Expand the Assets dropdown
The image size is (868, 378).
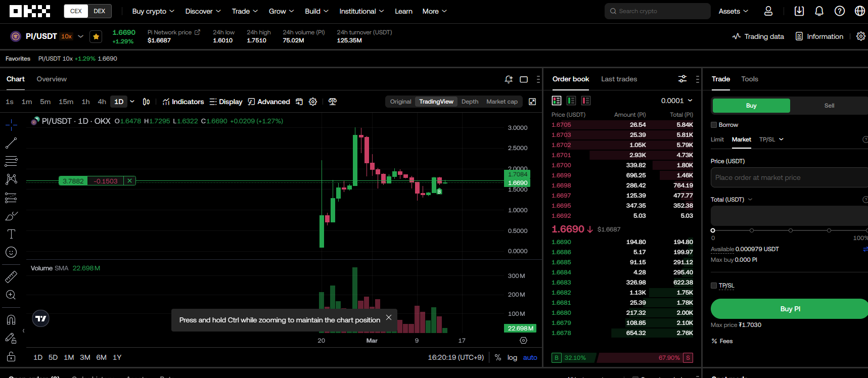coord(734,11)
